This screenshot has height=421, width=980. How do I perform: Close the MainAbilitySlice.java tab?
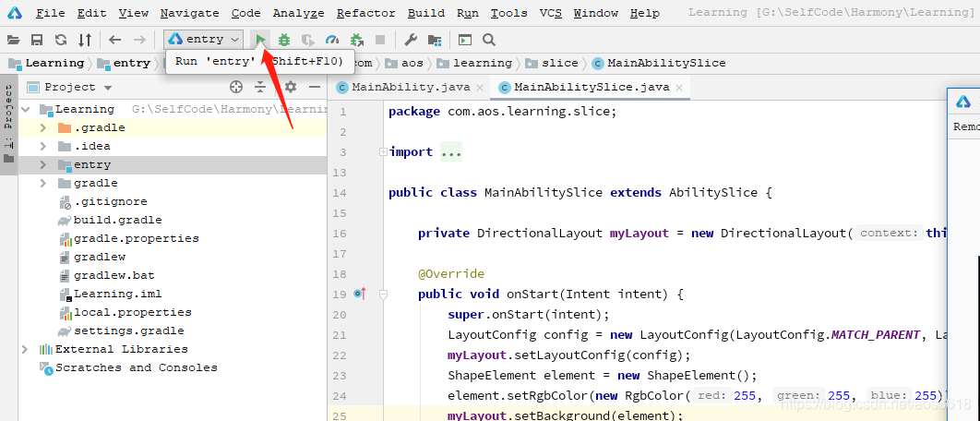(679, 88)
